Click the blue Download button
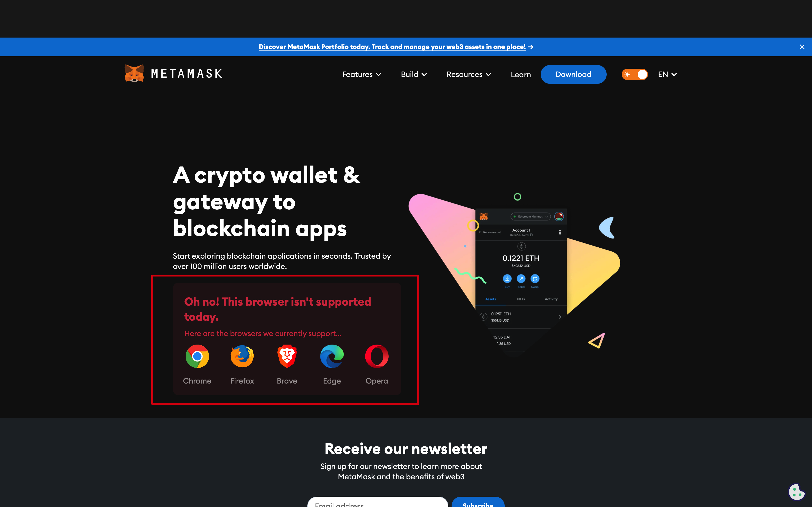812x507 pixels. 574,74
